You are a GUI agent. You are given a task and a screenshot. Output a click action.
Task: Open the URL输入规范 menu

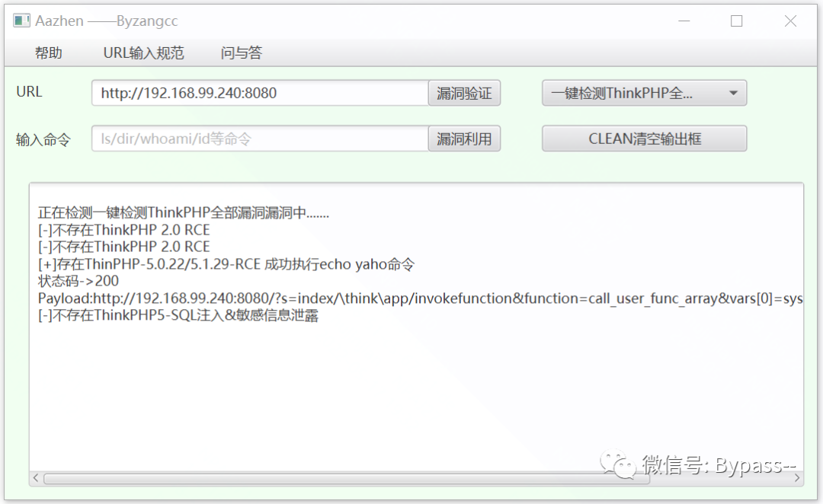click(144, 53)
